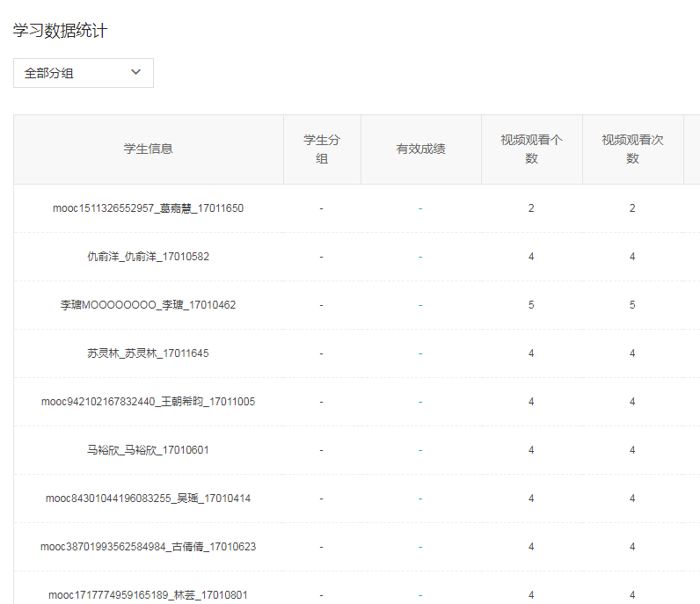
Task: Open the 全部分组 group filter dropdown
Action: 83,73
